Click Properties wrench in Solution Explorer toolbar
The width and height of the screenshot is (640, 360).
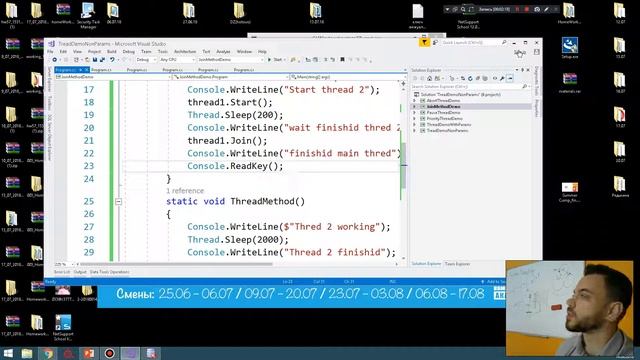click(502, 78)
